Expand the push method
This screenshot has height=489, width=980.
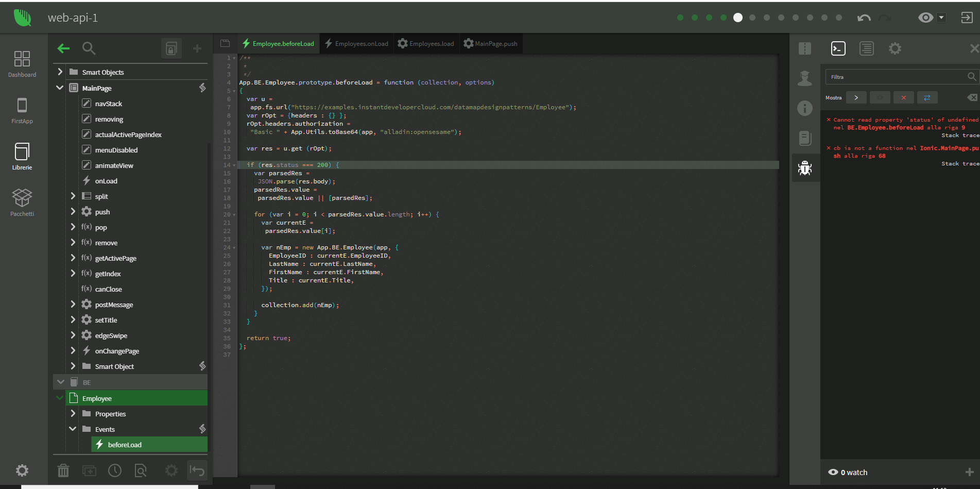pos(73,211)
